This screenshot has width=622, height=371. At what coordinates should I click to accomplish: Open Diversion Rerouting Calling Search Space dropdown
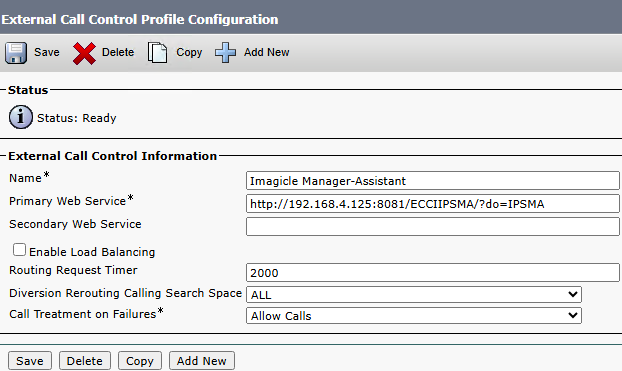[x=414, y=295]
